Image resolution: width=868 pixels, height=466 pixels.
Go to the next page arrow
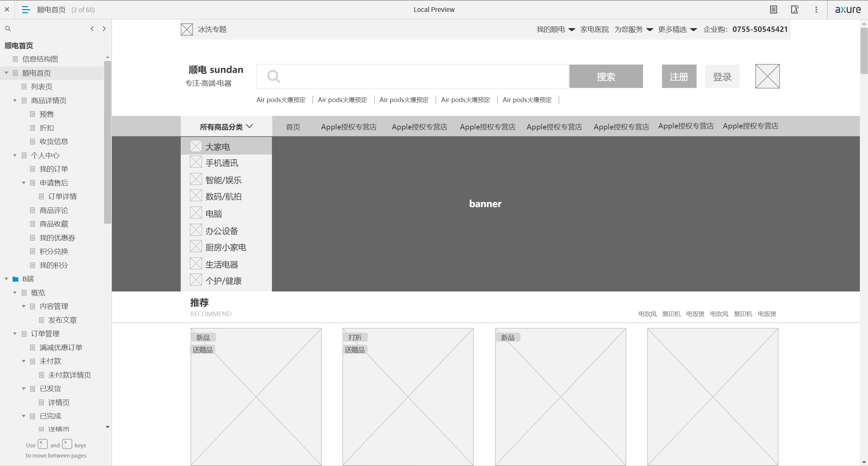pyautogui.click(x=104, y=29)
